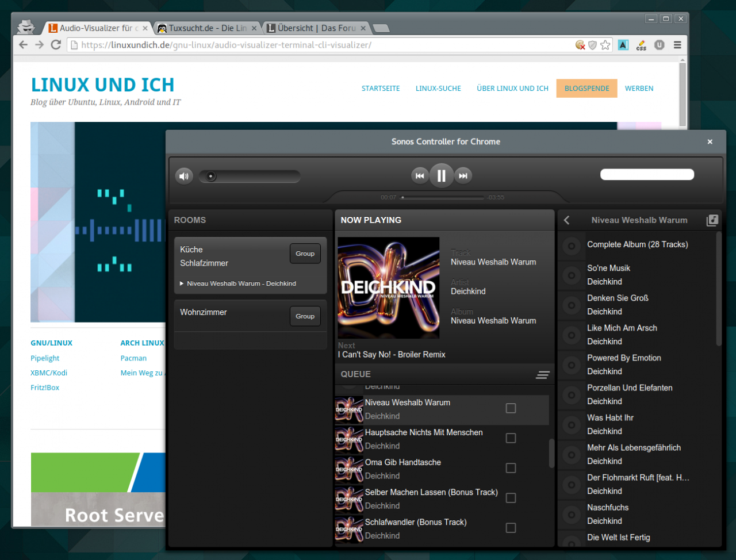The image size is (736, 560).
Task: Go back in Sonos music browser
Action: coord(567,220)
